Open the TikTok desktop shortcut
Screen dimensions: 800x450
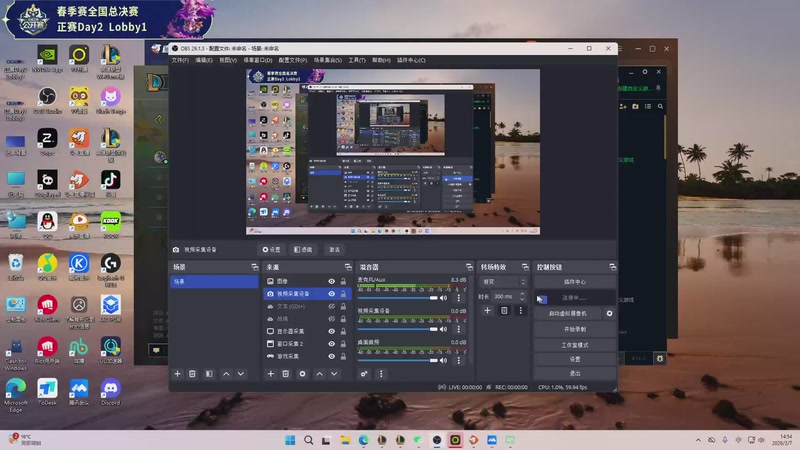(x=110, y=184)
